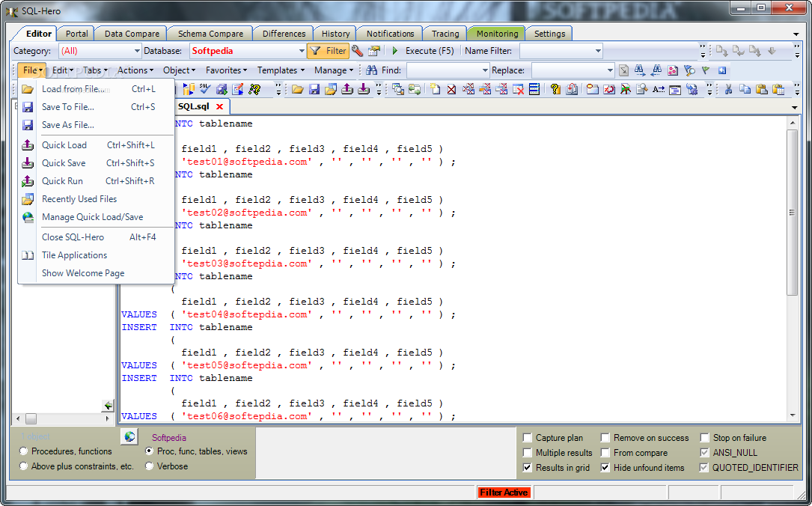Screen dimensions: 812x506
Task: Click the floppy disk save toolbar icon
Action: (x=314, y=89)
